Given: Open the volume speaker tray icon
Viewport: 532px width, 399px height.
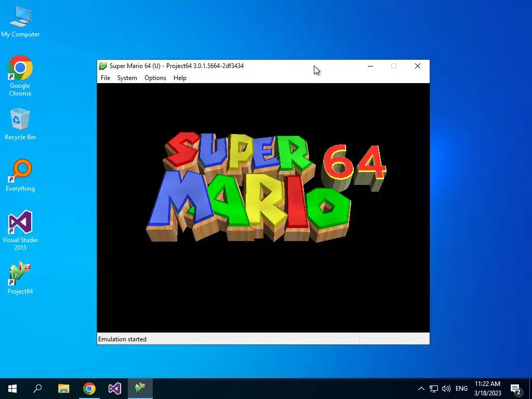Looking at the screenshot, I should [x=446, y=389].
